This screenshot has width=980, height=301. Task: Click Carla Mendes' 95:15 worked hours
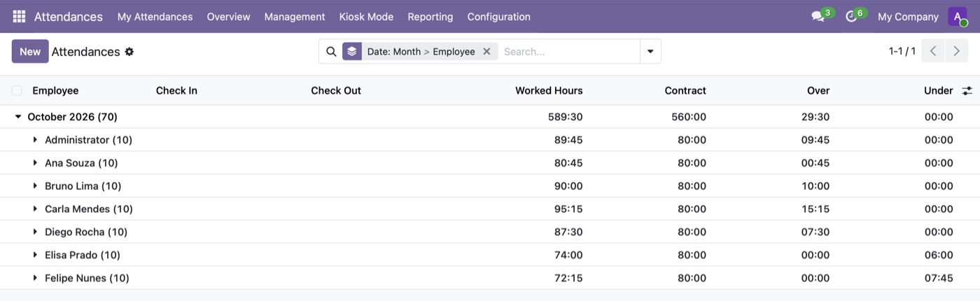(x=568, y=209)
